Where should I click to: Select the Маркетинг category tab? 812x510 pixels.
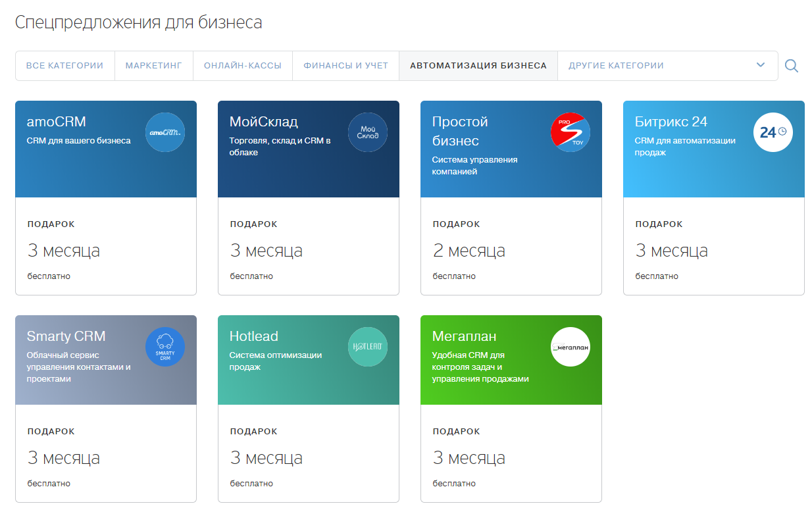click(x=154, y=66)
